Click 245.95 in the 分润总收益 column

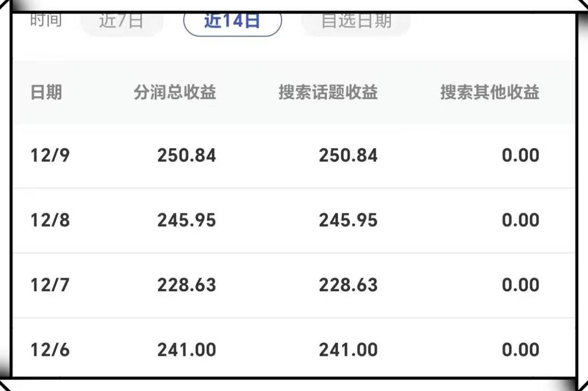[x=187, y=220]
